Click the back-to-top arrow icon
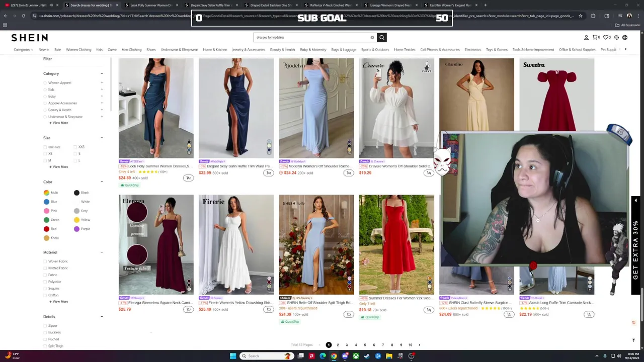 click(x=633, y=340)
